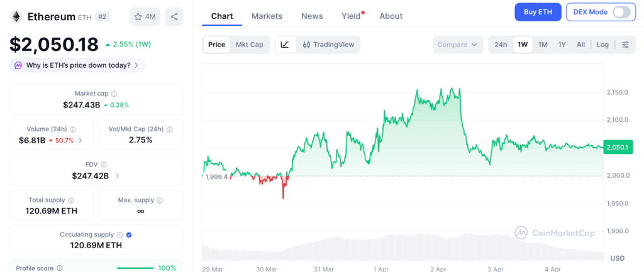Click the line chart type icon
The height and width of the screenshot is (272, 644).
[x=285, y=45]
